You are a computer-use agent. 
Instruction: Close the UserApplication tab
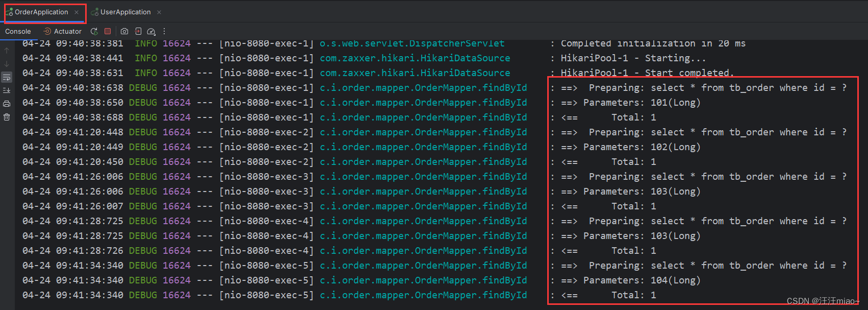159,12
